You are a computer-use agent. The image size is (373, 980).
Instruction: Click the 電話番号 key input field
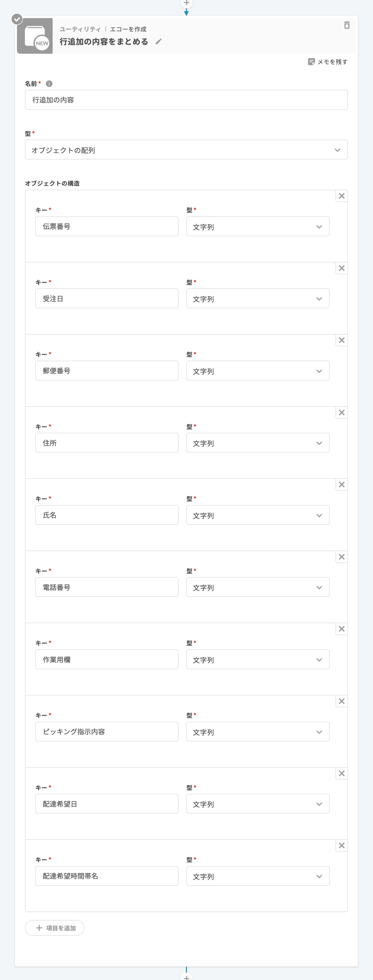coord(107,587)
